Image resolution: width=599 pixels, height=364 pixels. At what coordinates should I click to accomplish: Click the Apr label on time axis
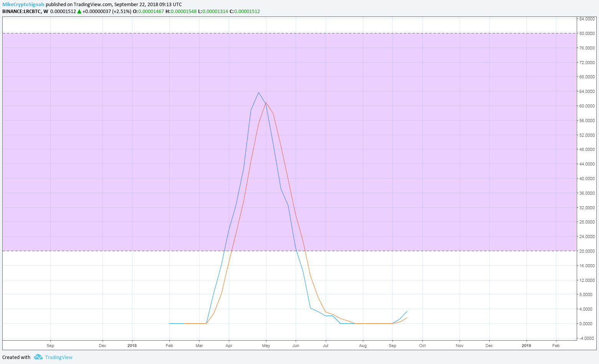point(229,346)
